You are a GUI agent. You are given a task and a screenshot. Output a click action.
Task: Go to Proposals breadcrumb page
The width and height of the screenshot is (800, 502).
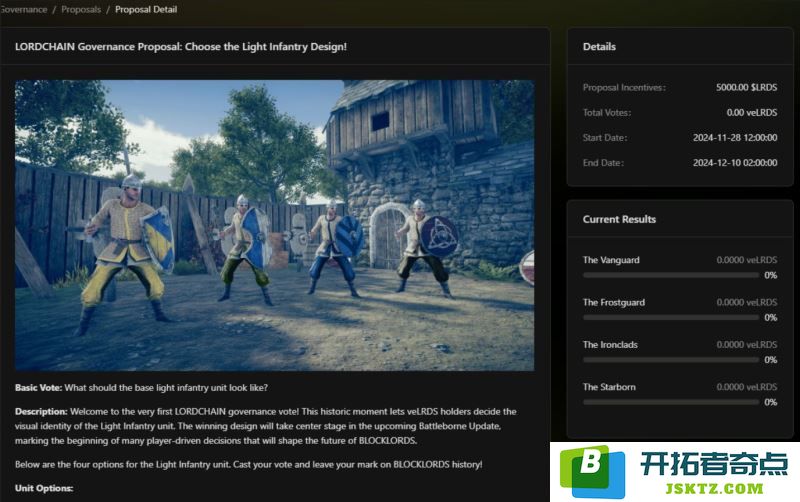81,9
